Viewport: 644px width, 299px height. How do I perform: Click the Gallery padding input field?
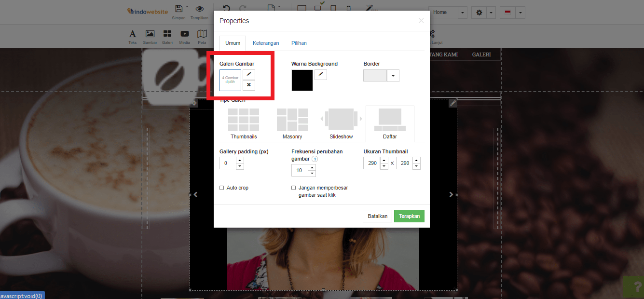(228, 163)
